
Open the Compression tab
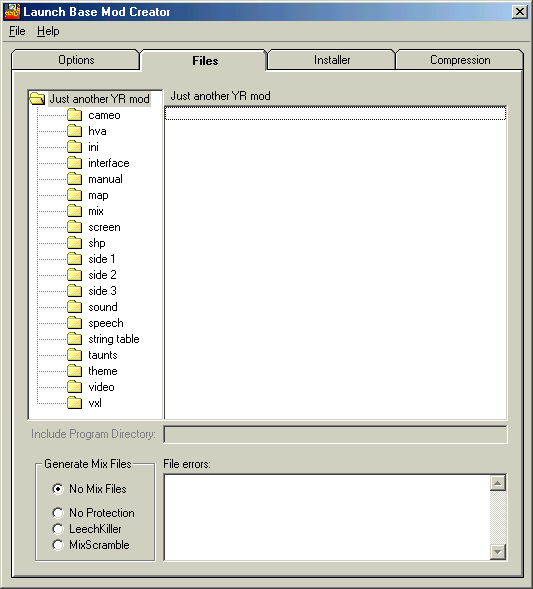[x=460, y=60]
